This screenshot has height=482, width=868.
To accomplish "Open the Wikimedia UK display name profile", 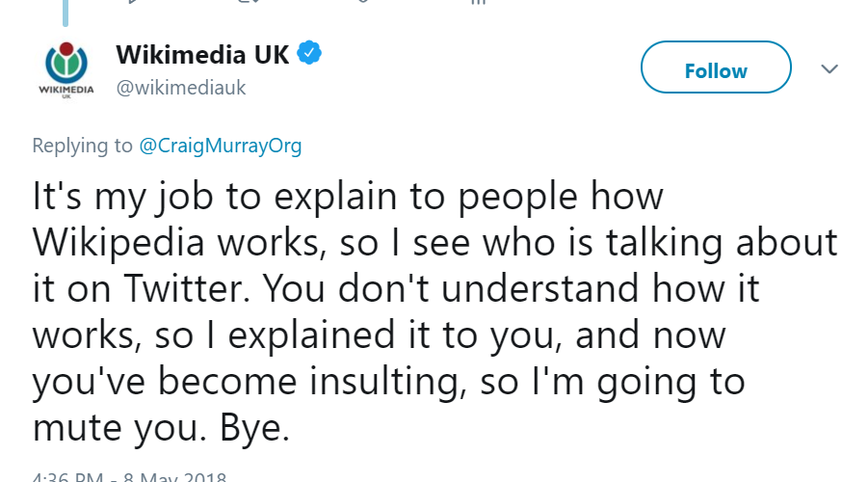I will (202, 55).
